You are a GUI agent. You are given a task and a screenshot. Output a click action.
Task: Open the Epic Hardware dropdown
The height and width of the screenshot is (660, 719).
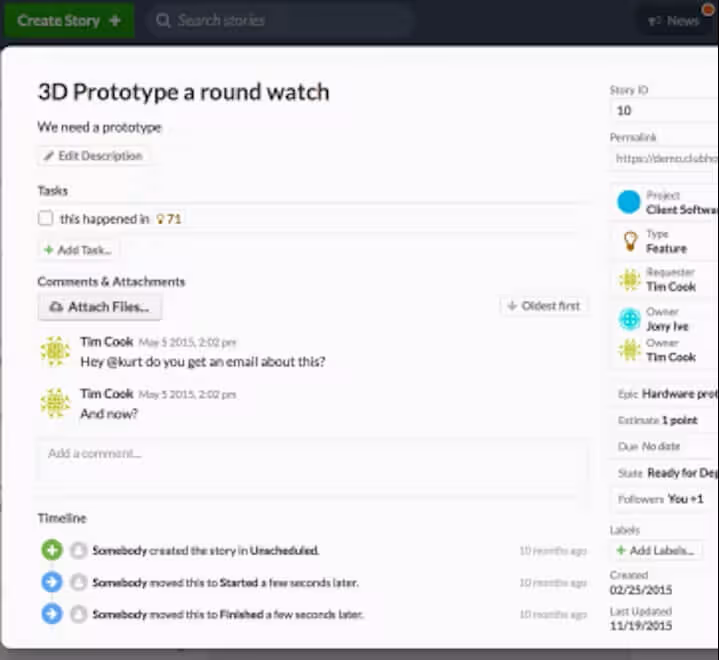click(x=665, y=394)
